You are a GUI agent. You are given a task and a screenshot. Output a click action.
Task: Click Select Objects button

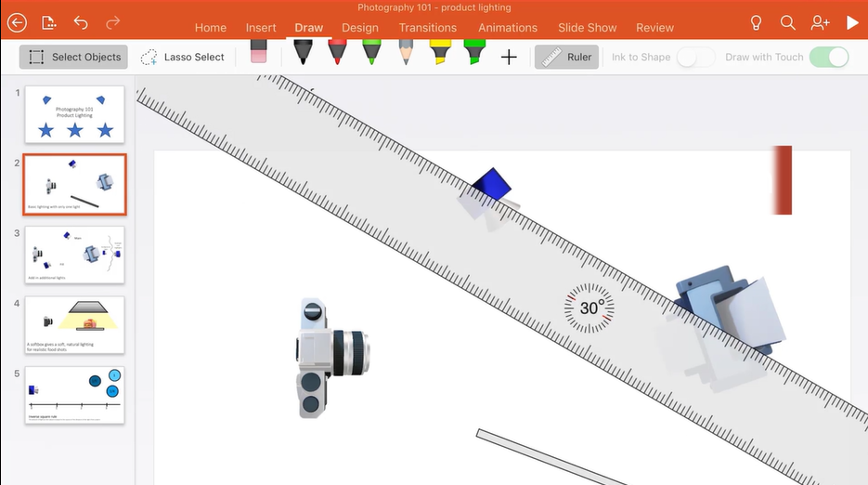click(73, 57)
